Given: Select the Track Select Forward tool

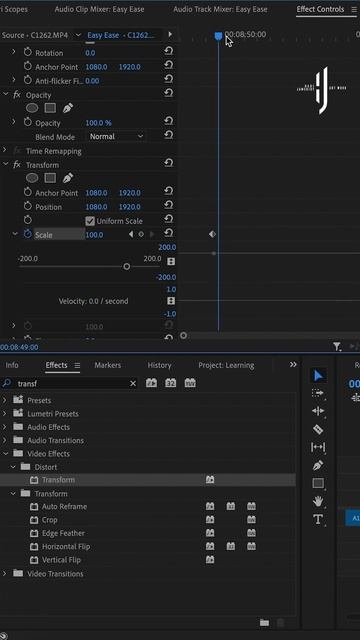Looking at the screenshot, I should [318, 393].
